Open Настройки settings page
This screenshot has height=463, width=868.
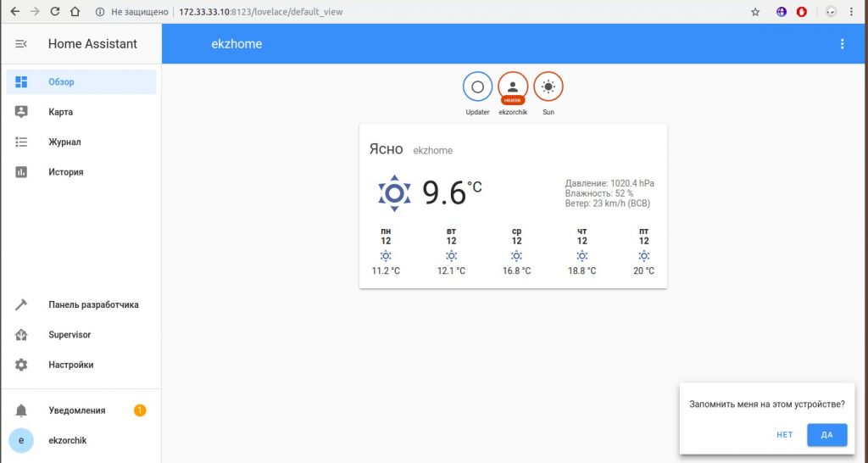pos(70,365)
